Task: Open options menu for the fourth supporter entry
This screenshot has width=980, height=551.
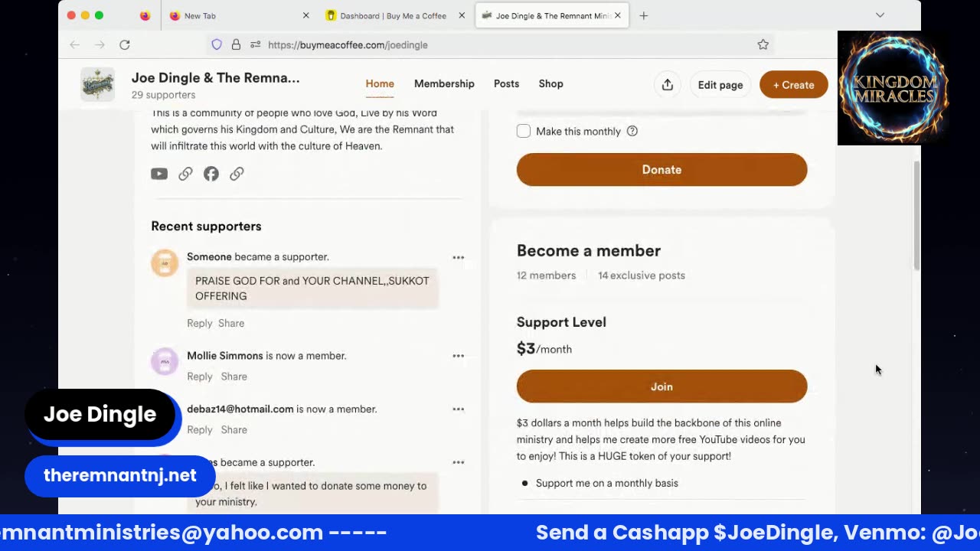Action: click(458, 462)
